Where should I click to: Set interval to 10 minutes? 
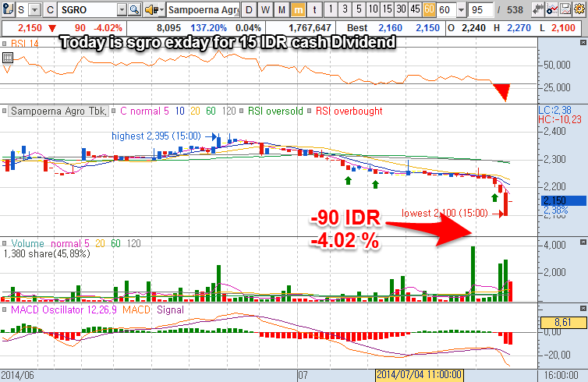(373, 9)
